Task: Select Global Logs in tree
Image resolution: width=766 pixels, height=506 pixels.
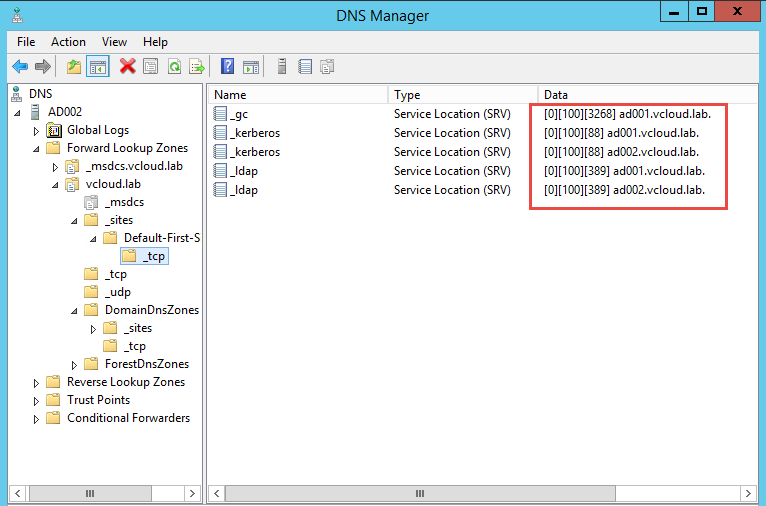Action: click(98, 130)
